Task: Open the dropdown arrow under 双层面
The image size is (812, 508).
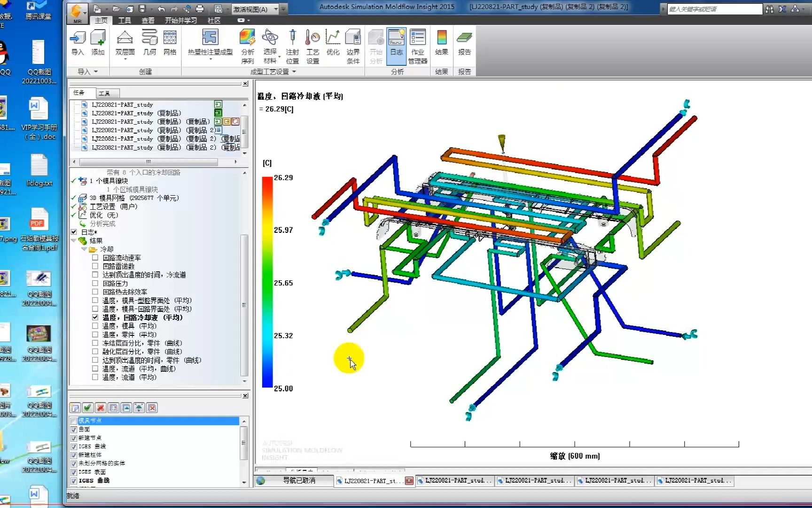Action: (125, 59)
